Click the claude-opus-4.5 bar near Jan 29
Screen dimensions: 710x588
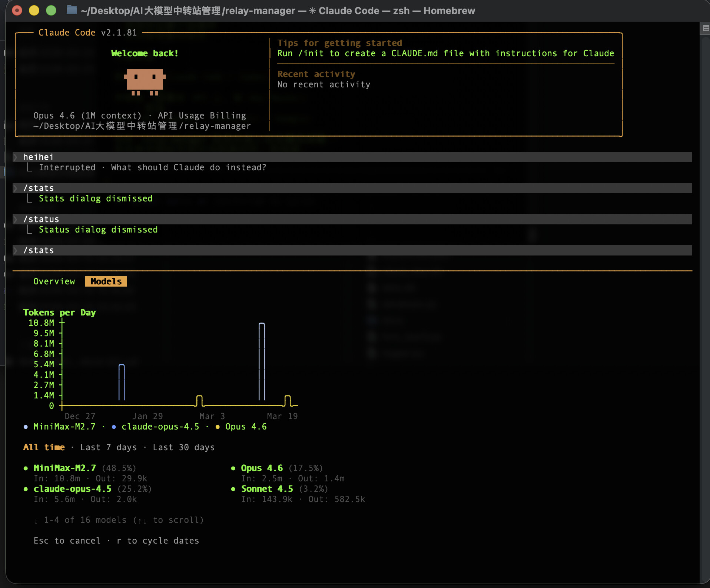pyautogui.click(x=122, y=382)
